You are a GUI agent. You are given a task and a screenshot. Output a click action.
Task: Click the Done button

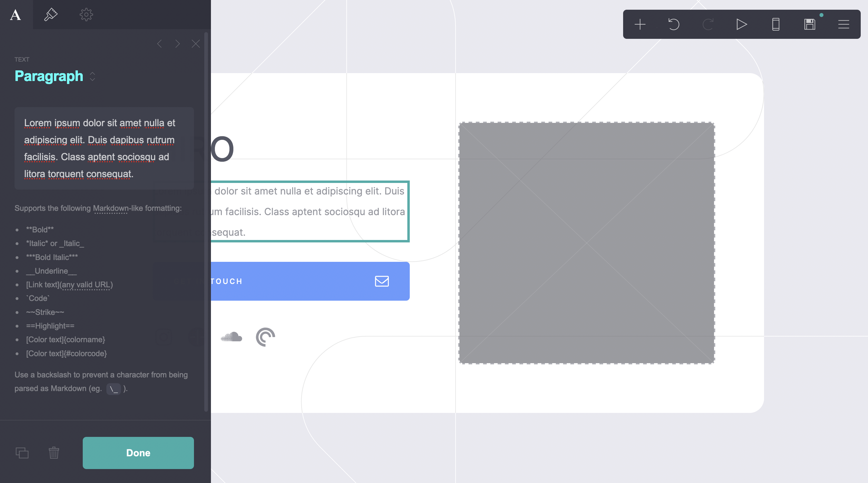pyautogui.click(x=138, y=453)
